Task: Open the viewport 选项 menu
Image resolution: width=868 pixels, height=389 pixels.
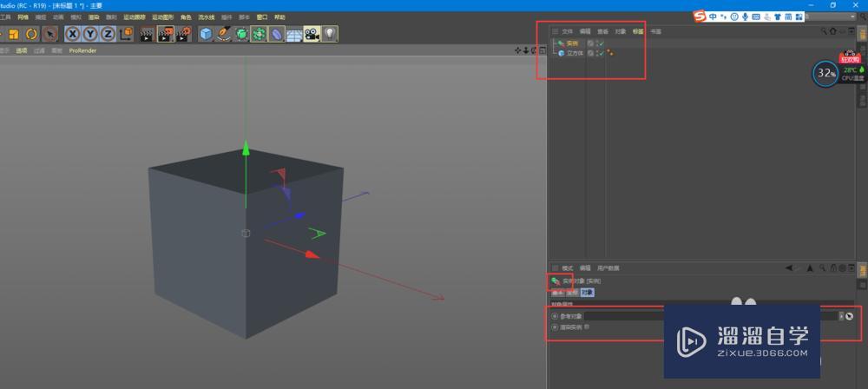Action: click(22, 50)
